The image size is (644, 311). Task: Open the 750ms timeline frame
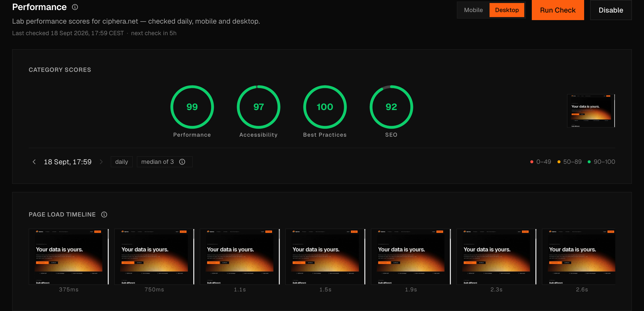point(154,257)
